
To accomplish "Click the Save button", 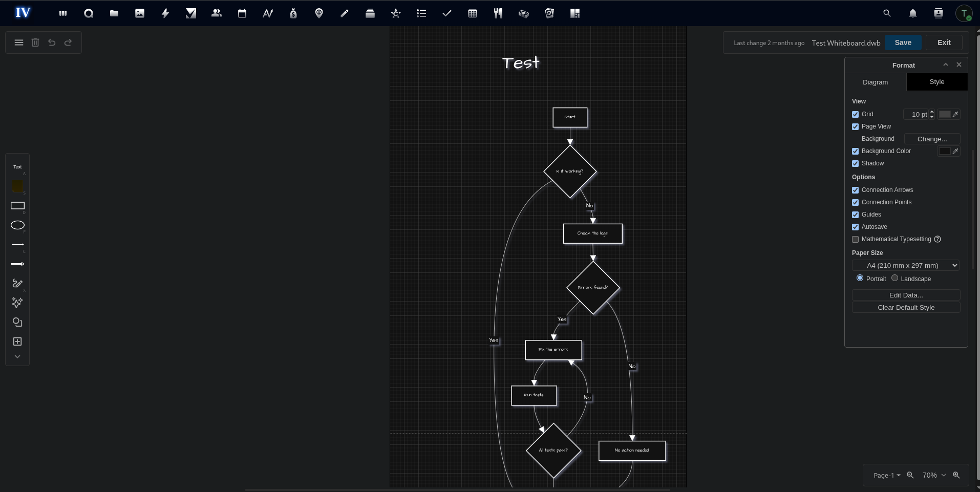I will [903, 42].
